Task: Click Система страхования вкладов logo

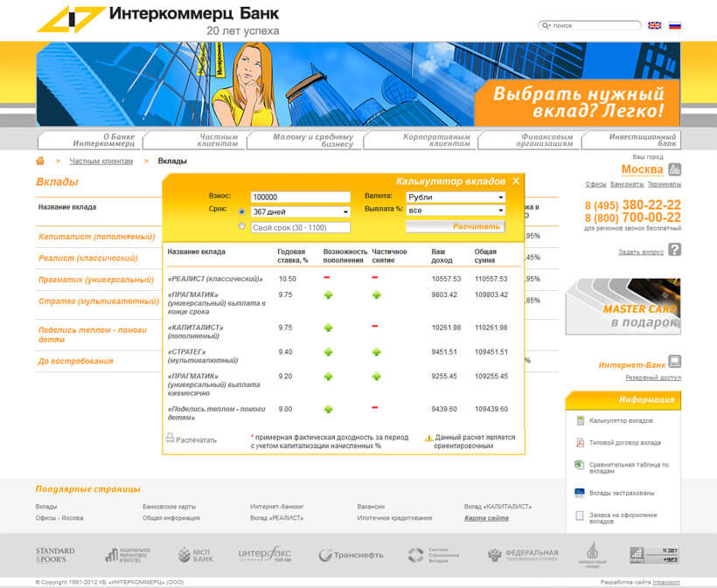Action: pos(433,555)
